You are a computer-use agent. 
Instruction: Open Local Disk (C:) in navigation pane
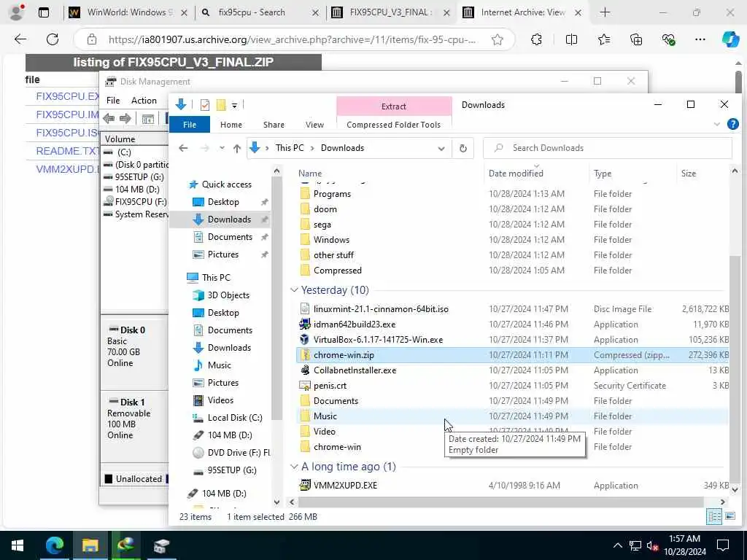click(x=235, y=418)
